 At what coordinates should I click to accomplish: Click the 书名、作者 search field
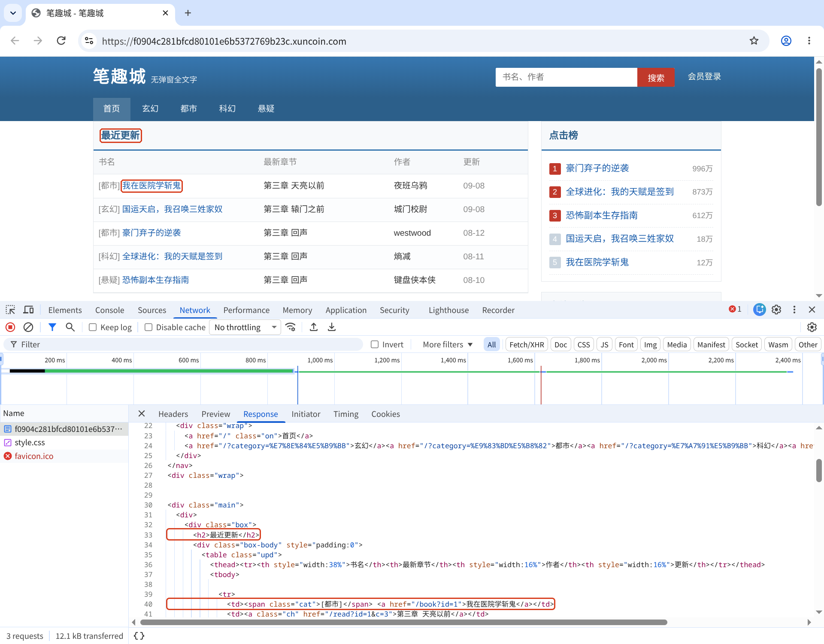566,77
